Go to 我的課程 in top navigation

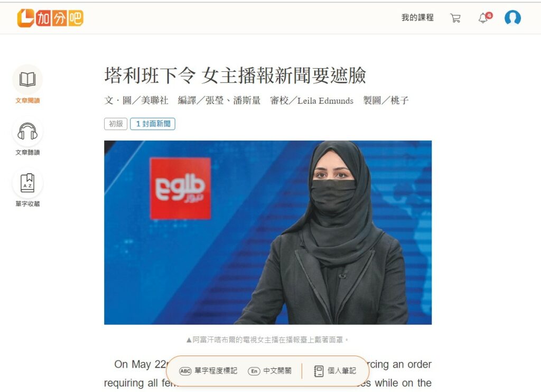tap(417, 17)
